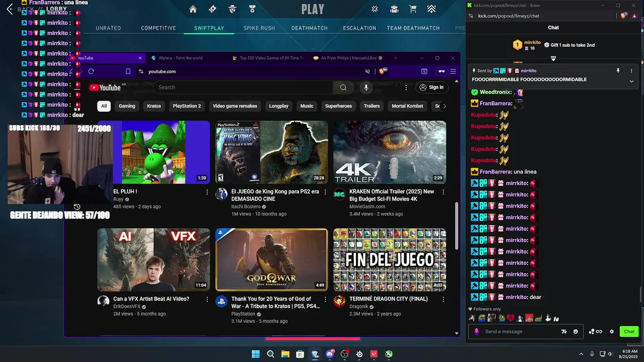
Task: Toggle the microphone icon in system tray
Action: pos(592,354)
